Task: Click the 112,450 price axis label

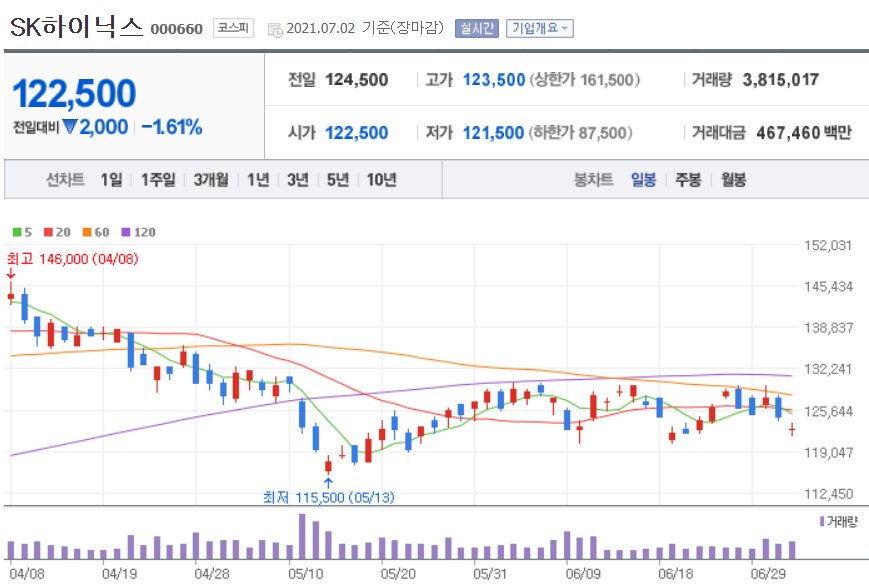Action: tap(828, 494)
